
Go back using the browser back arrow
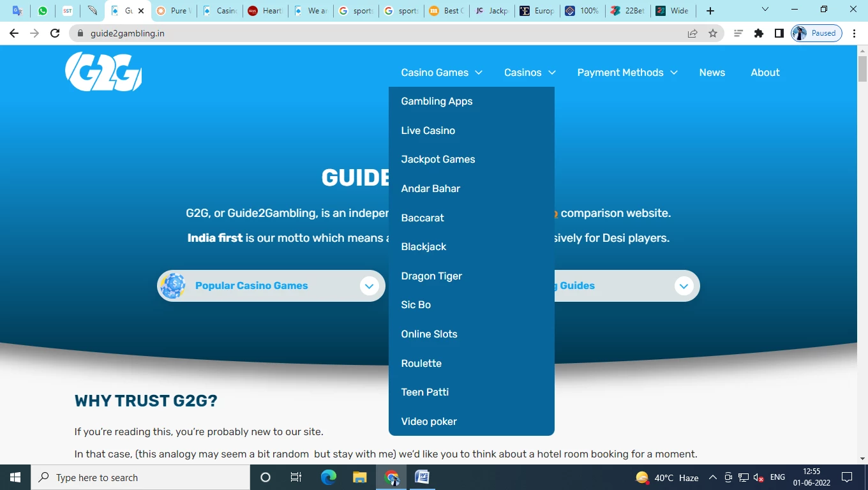pyautogui.click(x=14, y=33)
